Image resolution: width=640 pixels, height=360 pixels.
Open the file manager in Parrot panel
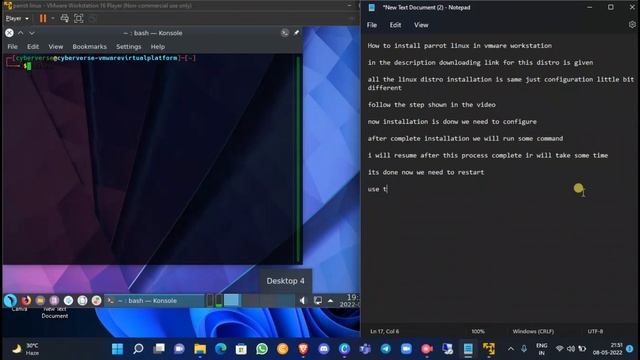click(x=40, y=301)
